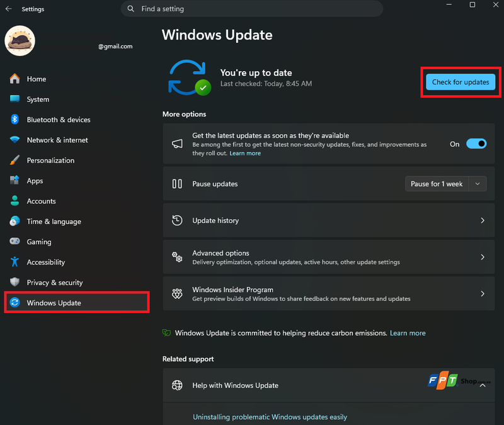Viewport: 504px width, 425px height.
Task: Click the Help with Windows Update label
Action: click(x=235, y=385)
